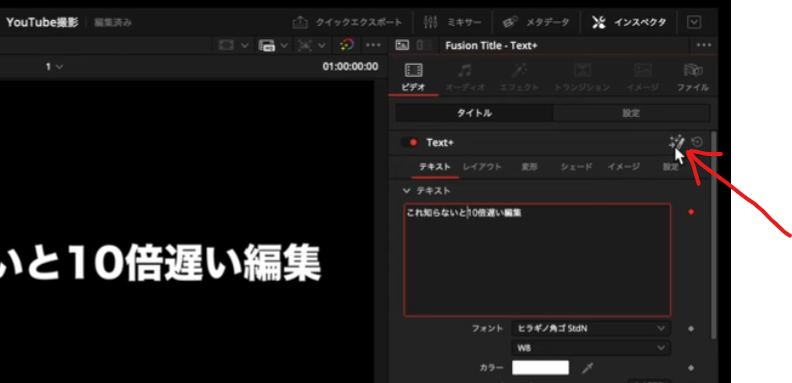Click the タイトル (Title) segment button

[474, 113]
